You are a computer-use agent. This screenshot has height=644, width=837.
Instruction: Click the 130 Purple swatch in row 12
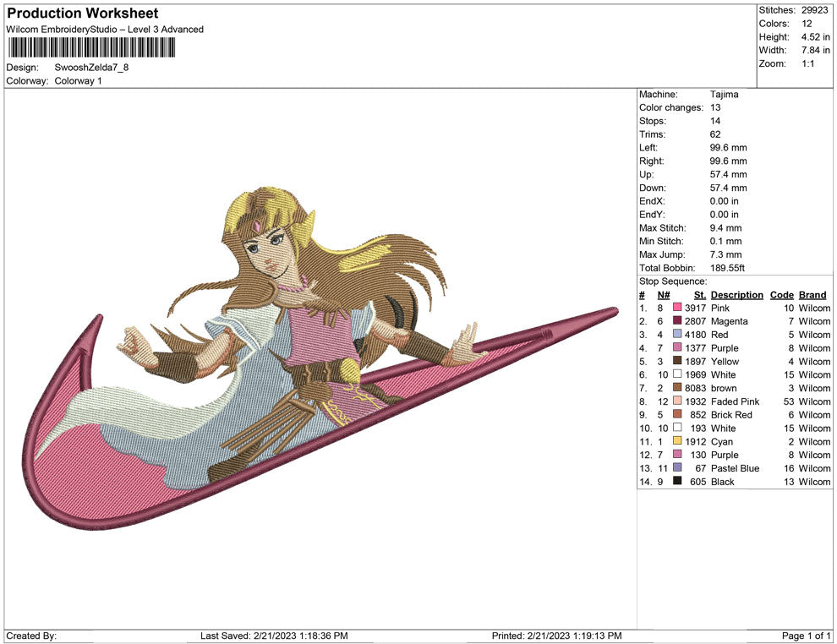coord(677,454)
